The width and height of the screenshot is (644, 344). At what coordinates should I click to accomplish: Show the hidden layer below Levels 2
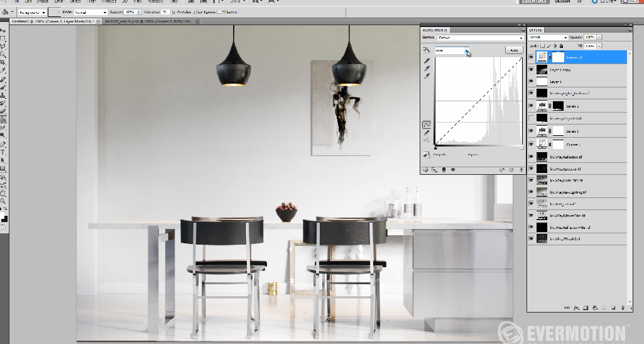tap(532, 118)
